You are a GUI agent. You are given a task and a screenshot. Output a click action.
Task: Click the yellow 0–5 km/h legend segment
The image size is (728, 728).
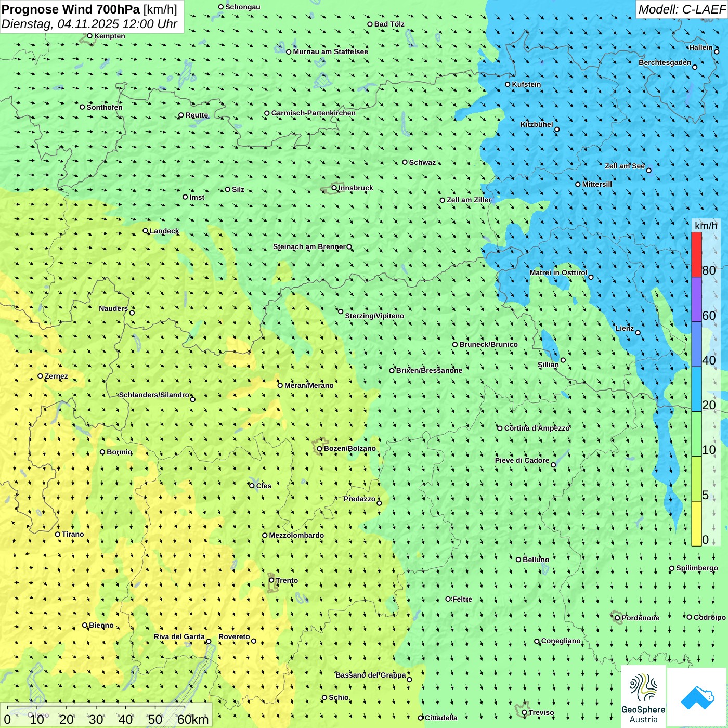pos(696,524)
